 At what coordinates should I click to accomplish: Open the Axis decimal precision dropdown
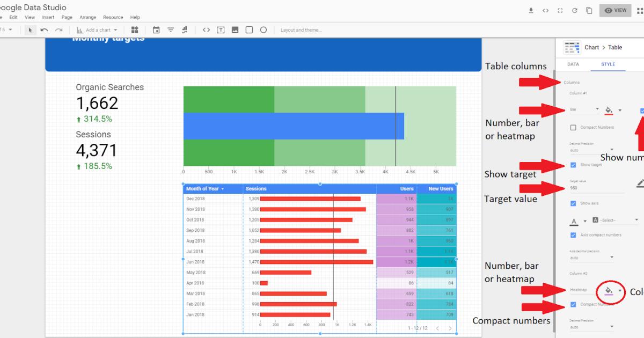pos(592,258)
